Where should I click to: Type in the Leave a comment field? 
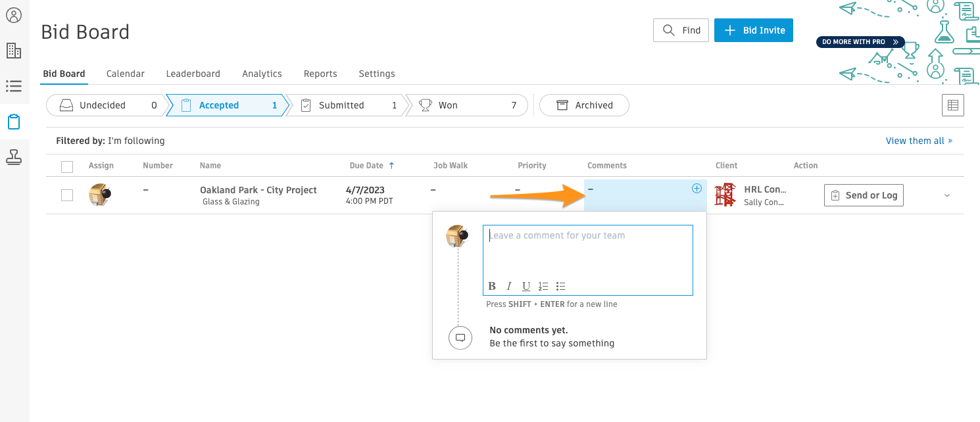(587, 251)
